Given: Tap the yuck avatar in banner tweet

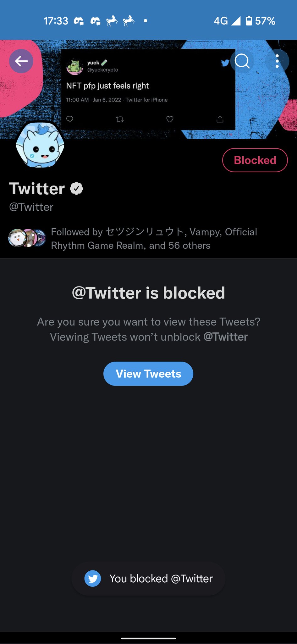Looking at the screenshot, I should pyautogui.click(x=74, y=66).
